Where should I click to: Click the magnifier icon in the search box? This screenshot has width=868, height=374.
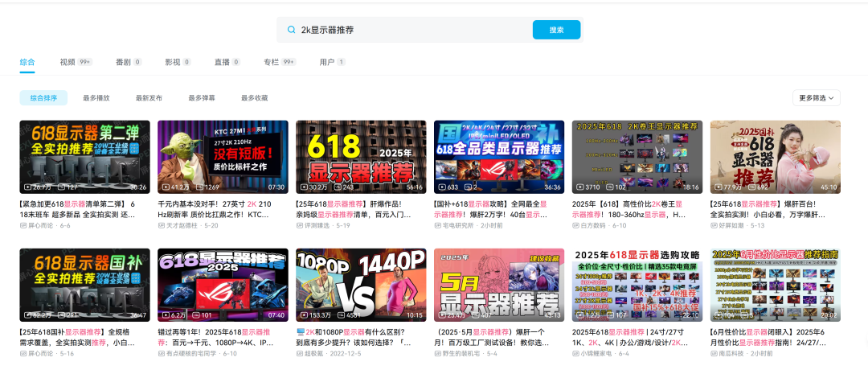(291, 30)
